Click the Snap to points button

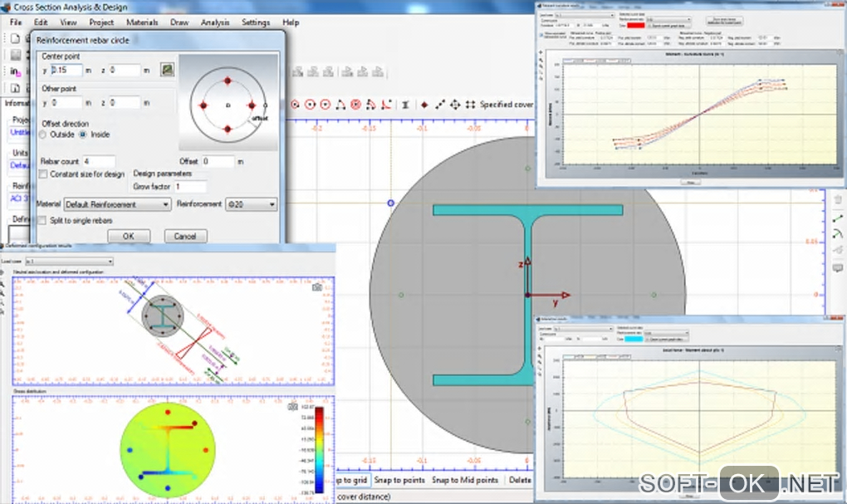399,480
